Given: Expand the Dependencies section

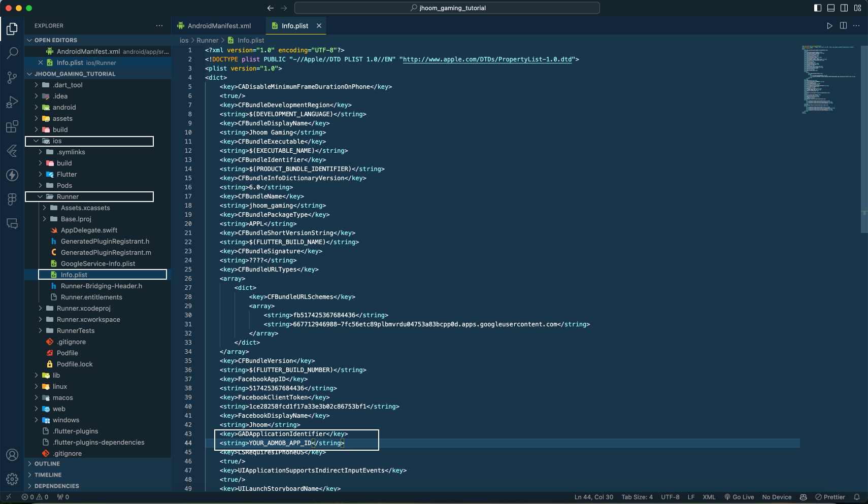Looking at the screenshot, I should 97,486.
